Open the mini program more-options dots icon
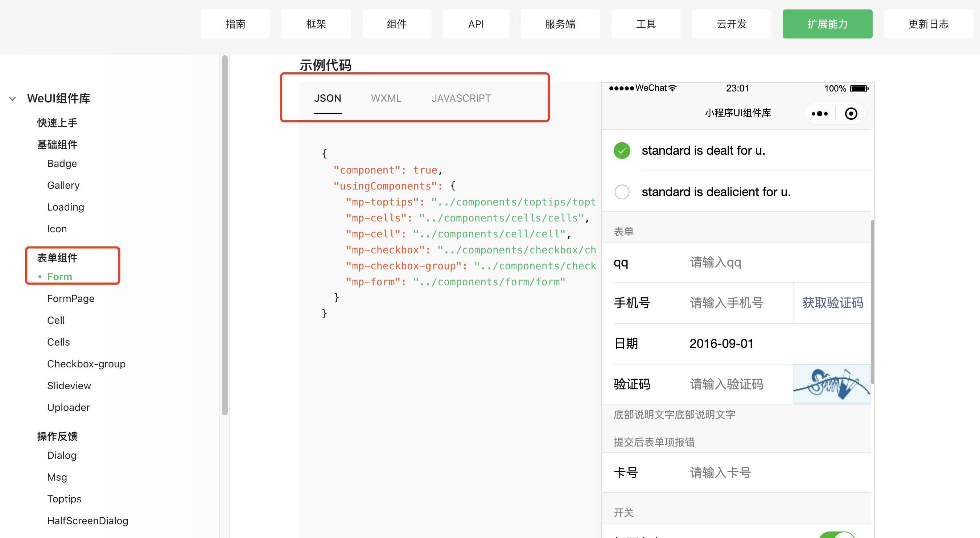980x538 pixels. [x=819, y=114]
